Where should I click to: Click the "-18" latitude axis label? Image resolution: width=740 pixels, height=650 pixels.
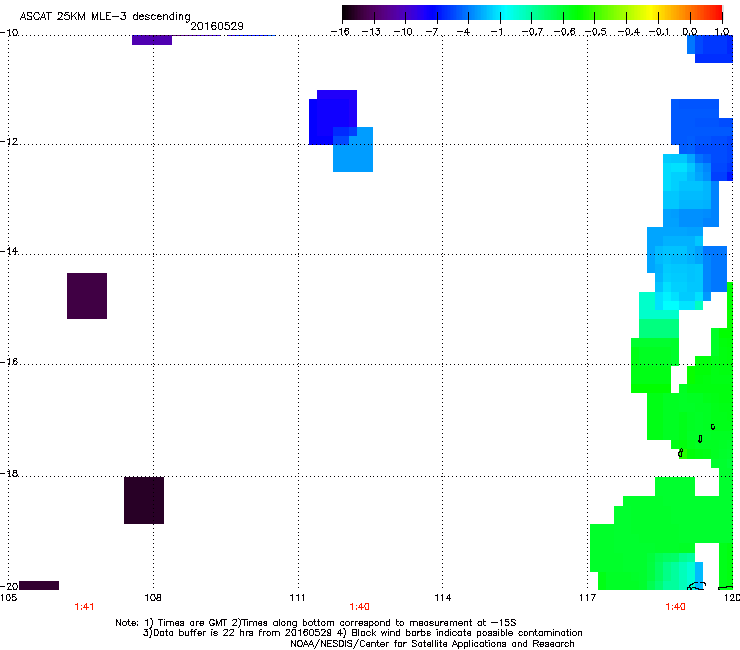tap(9, 473)
